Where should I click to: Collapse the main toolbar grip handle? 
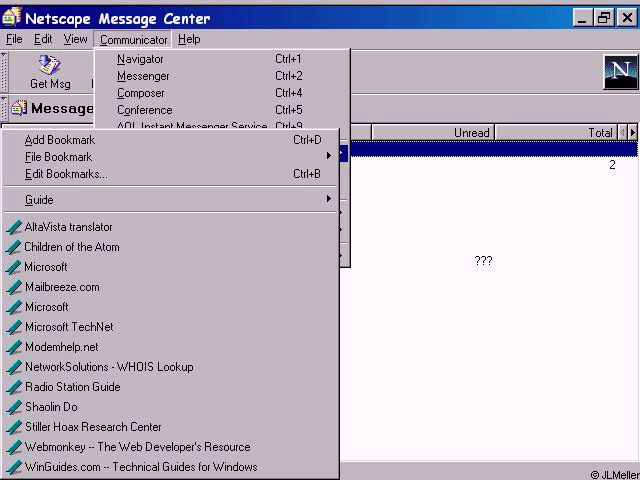pyautogui.click(x=4, y=72)
